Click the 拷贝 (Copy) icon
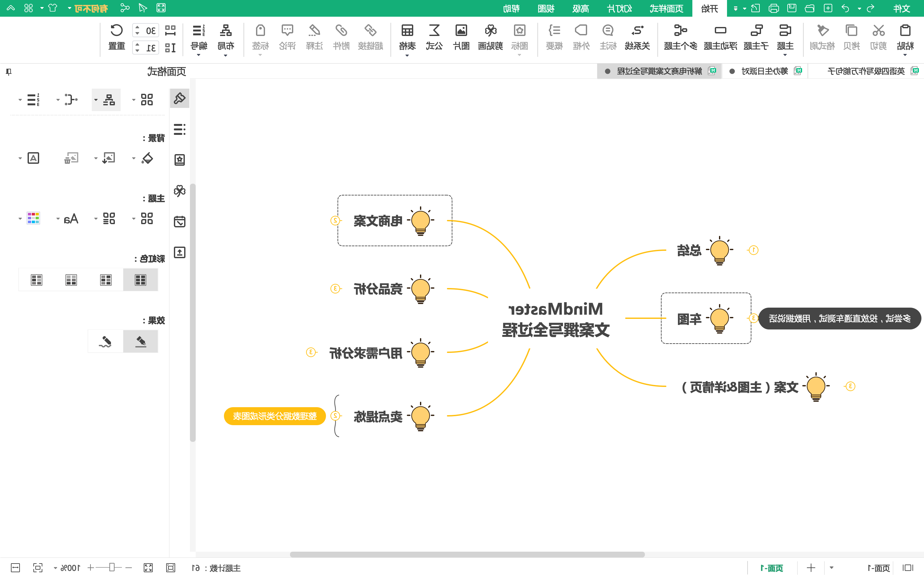The width and height of the screenshot is (924, 578). tap(851, 31)
